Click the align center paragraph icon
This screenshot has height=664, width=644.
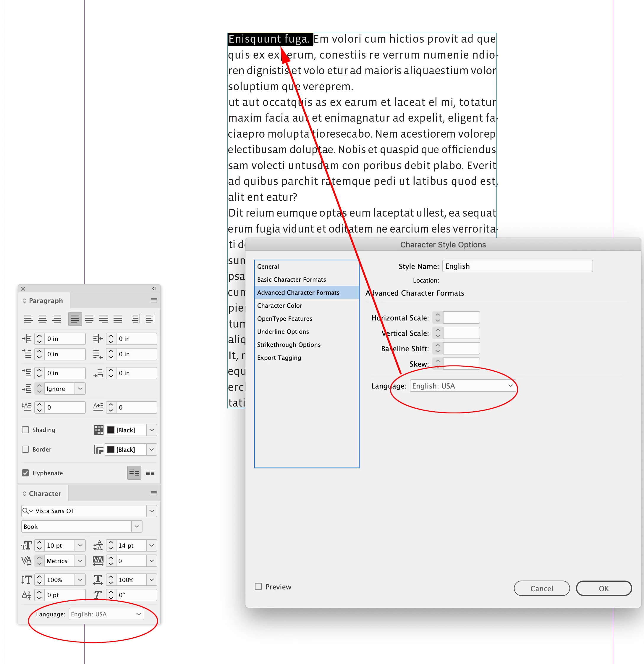(43, 319)
